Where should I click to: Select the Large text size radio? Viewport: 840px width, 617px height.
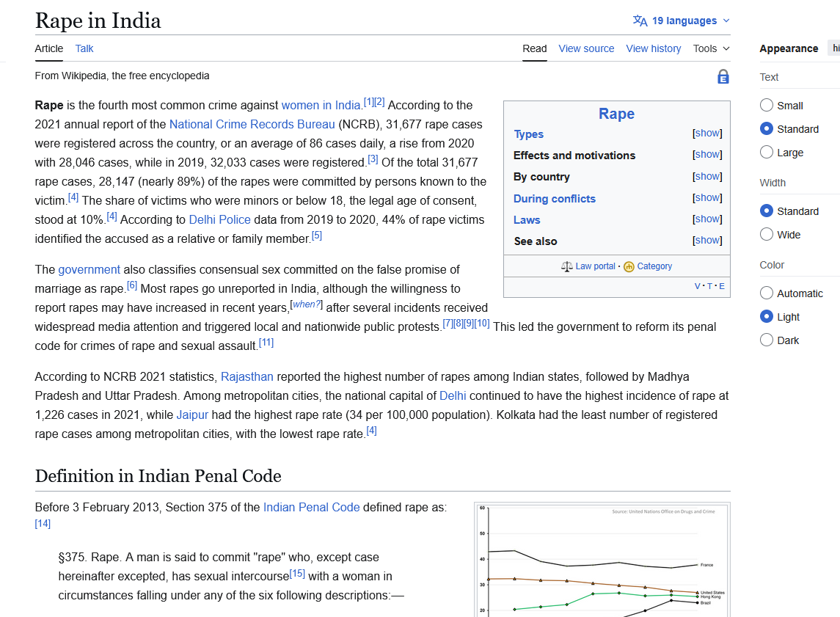(767, 152)
